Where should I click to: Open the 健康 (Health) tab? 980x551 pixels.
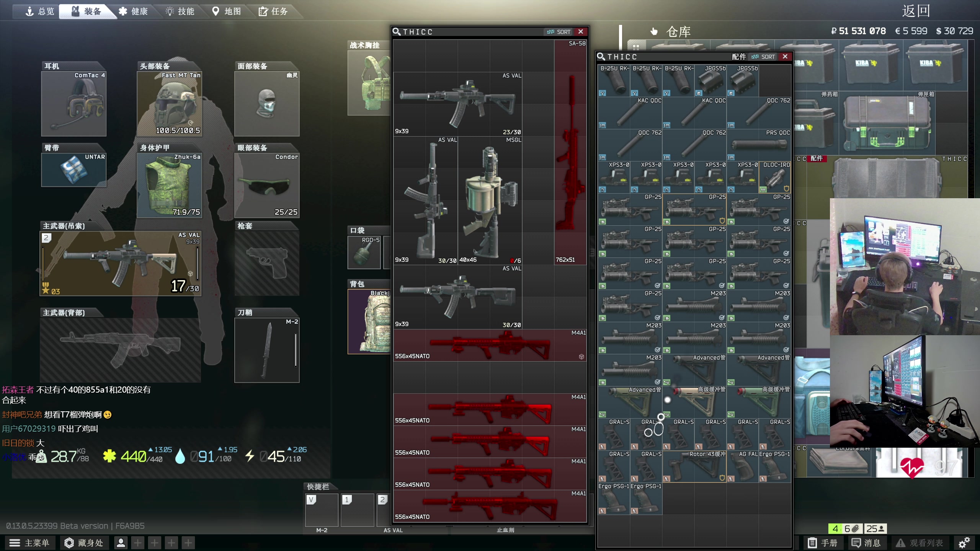click(133, 11)
